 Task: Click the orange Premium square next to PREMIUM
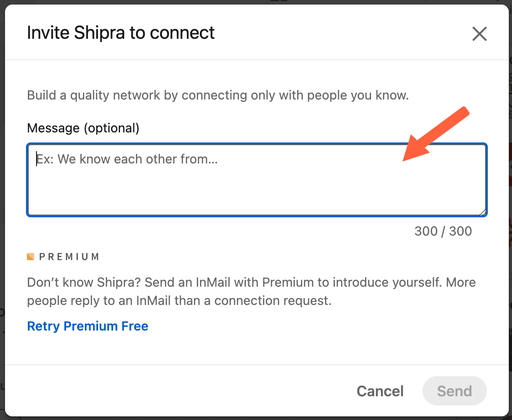click(31, 256)
